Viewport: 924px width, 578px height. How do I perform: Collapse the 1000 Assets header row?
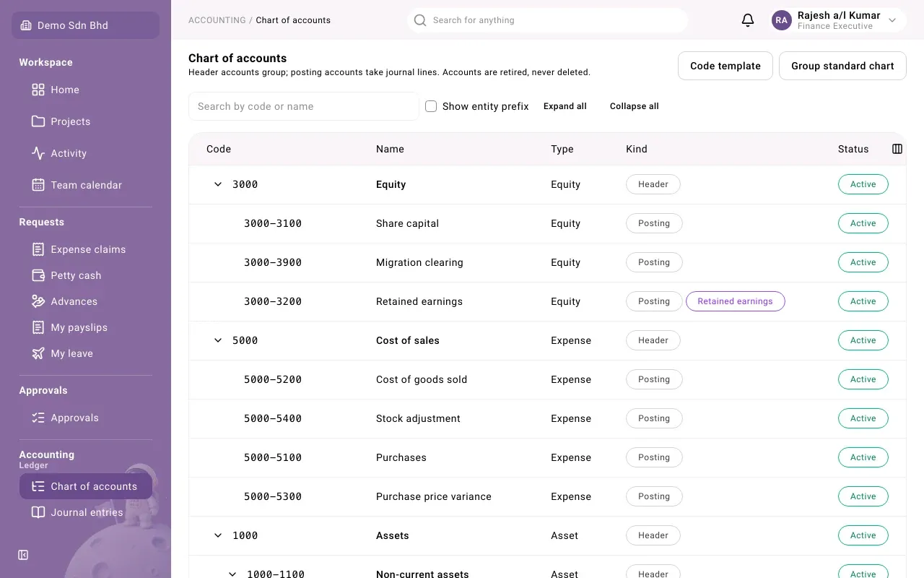click(x=218, y=535)
